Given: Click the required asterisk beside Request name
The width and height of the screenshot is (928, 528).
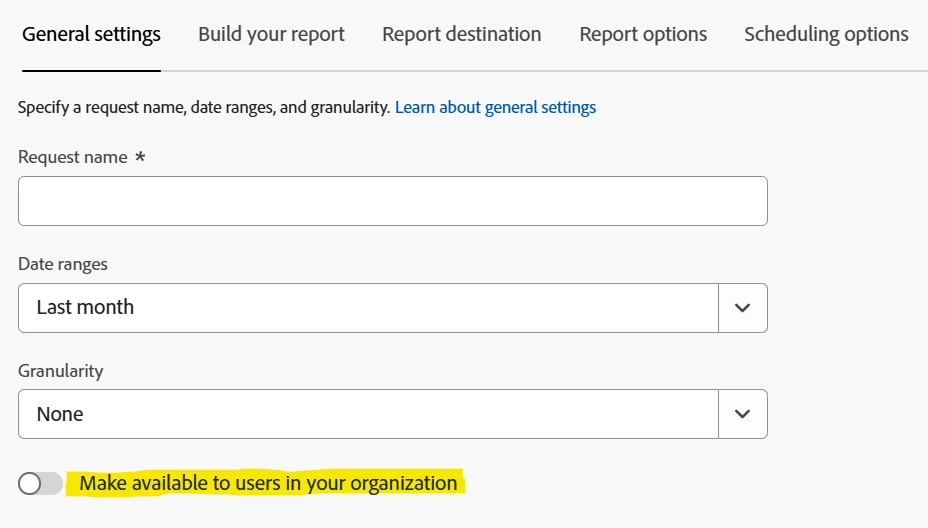Looking at the screenshot, I should [140, 157].
